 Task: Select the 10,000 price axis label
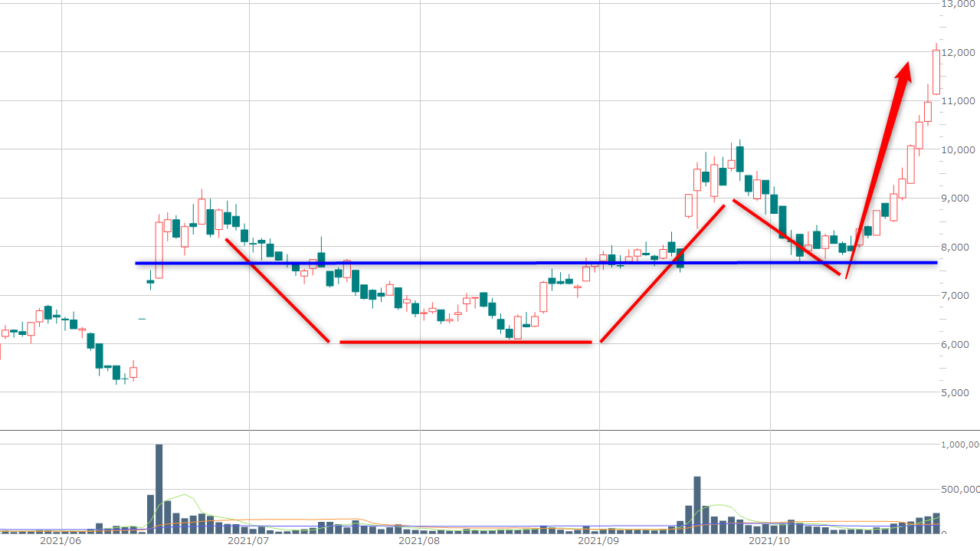pyautogui.click(x=958, y=150)
